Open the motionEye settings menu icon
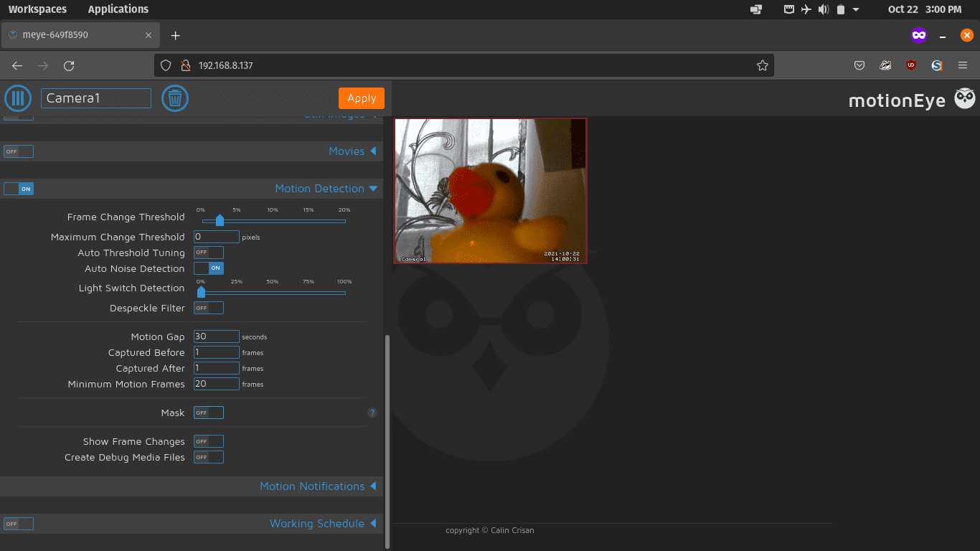This screenshot has width=980, height=551. pyautogui.click(x=18, y=98)
